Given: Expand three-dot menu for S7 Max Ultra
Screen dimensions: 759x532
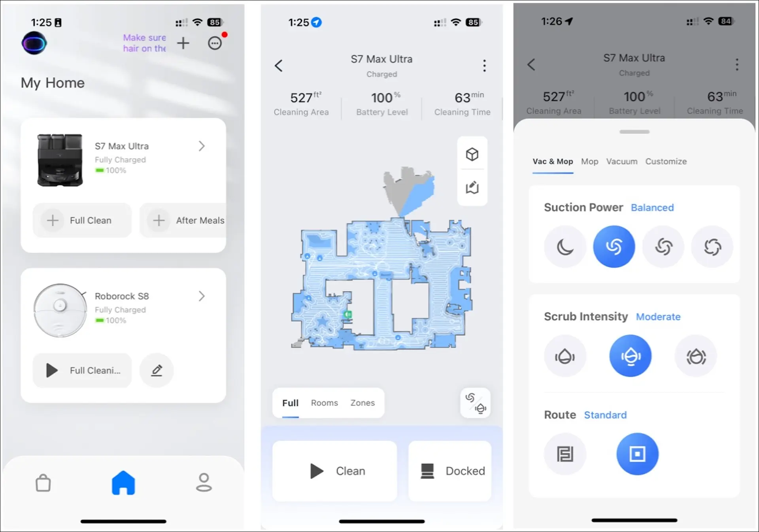Looking at the screenshot, I should [x=485, y=65].
